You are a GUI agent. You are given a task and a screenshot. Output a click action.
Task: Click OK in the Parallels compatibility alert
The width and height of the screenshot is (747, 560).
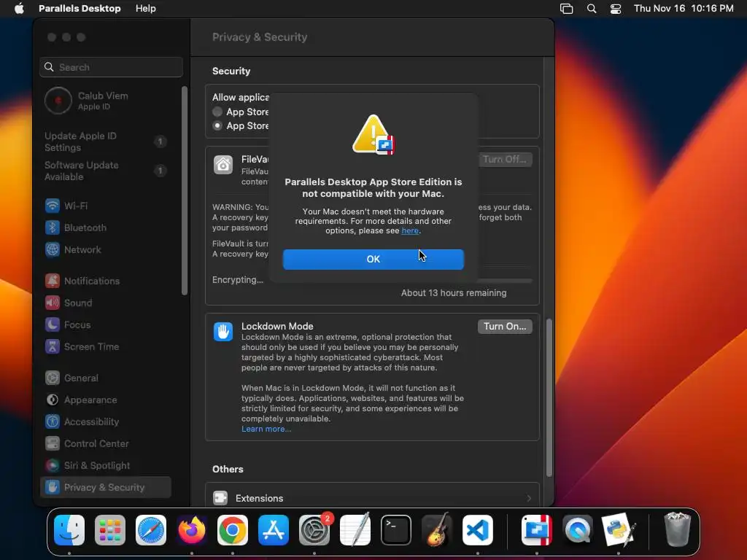pos(373,259)
